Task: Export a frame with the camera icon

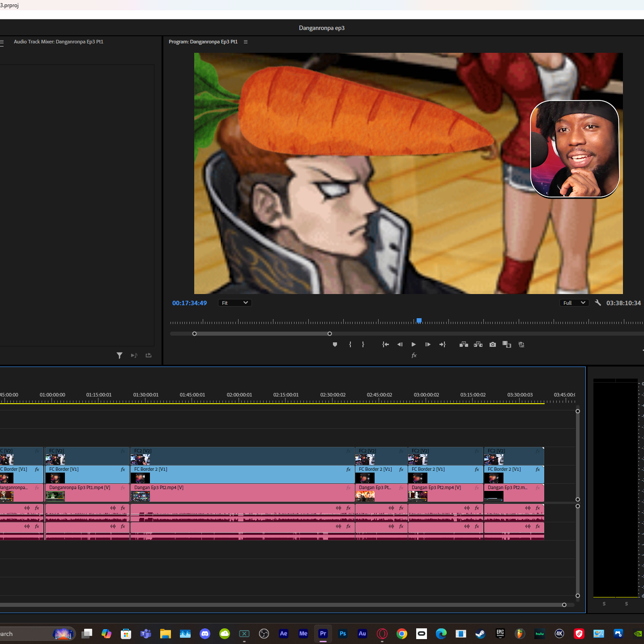Action: click(493, 345)
